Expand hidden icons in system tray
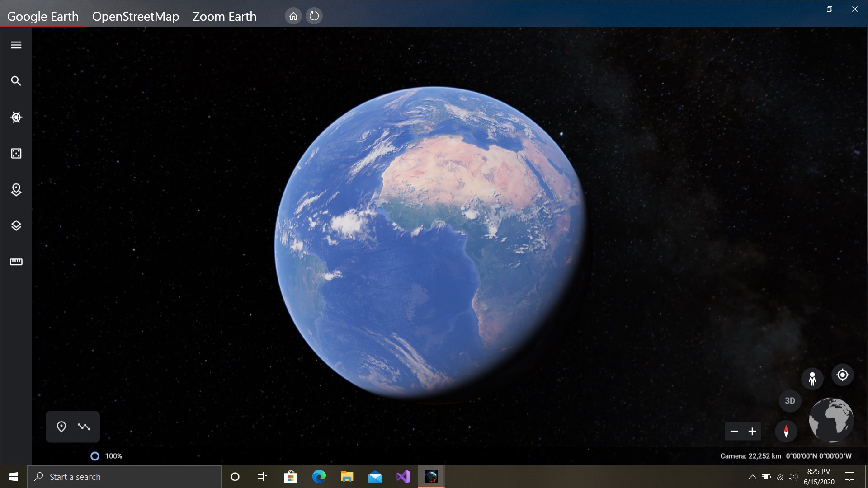 coord(752,476)
